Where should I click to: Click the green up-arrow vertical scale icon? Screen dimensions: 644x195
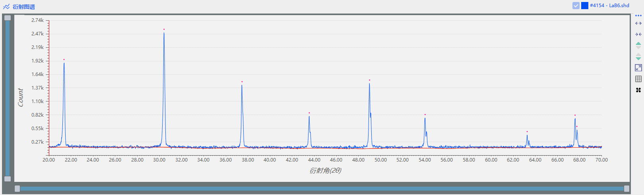pyautogui.click(x=638, y=44)
